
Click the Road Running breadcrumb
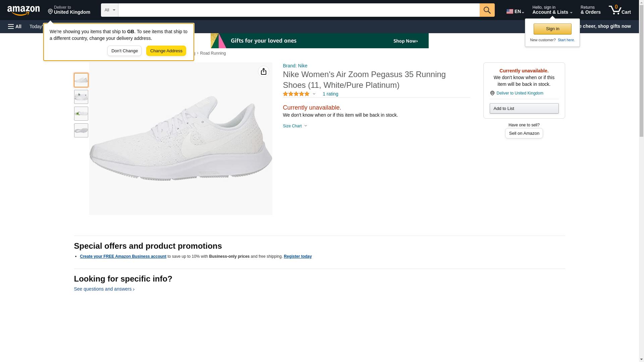pos(213,53)
